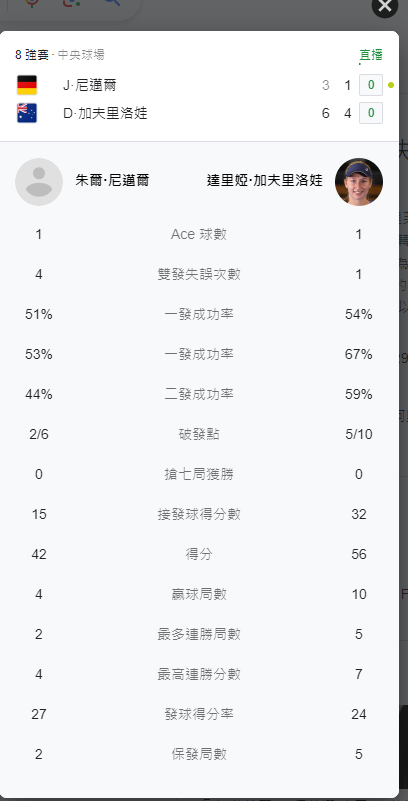Click the Australian flag next to D·加夫里洛娃

(x=27, y=113)
